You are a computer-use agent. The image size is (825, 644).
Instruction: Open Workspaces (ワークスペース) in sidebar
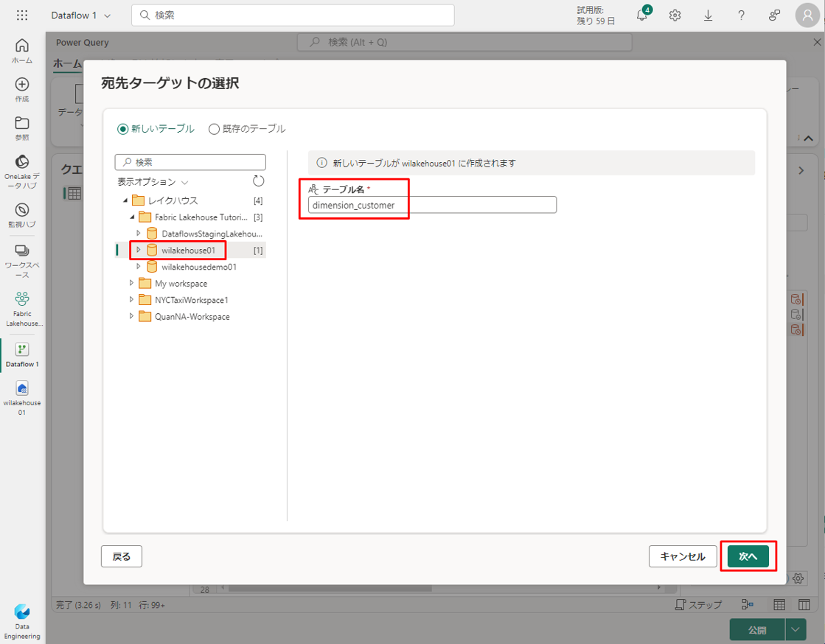tap(22, 262)
